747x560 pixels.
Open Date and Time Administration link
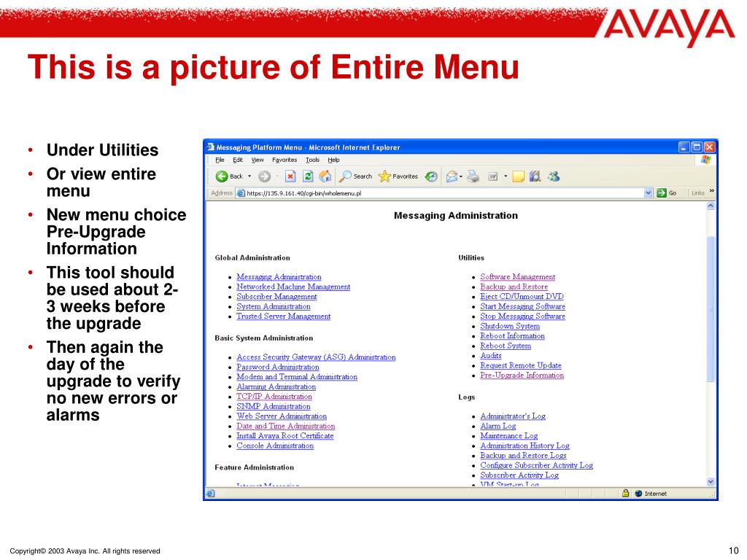click(285, 426)
